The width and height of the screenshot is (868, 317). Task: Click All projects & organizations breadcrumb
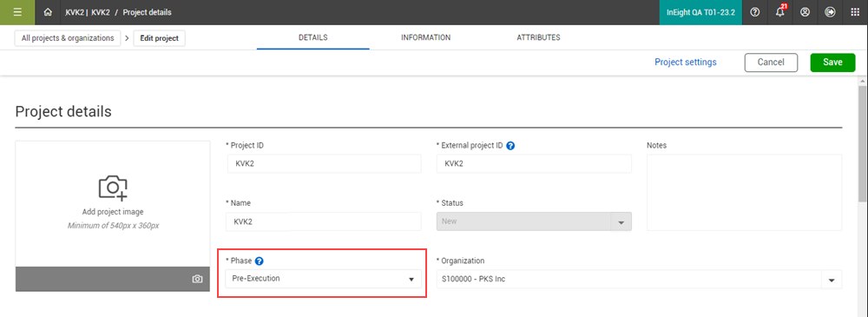coord(68,38)
